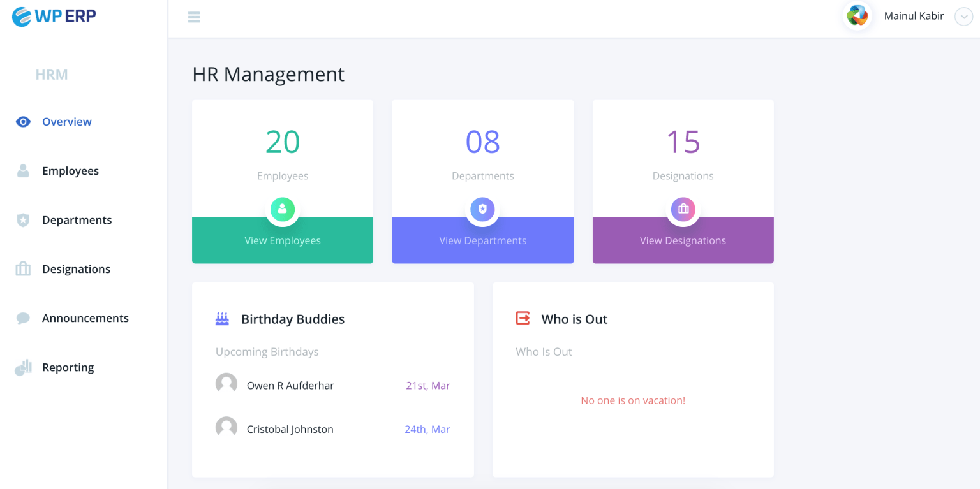Select the Departments shield icon in sidebar
This screenshot has height=489, width=980.
pyautogui.click(x=23, y=219)
